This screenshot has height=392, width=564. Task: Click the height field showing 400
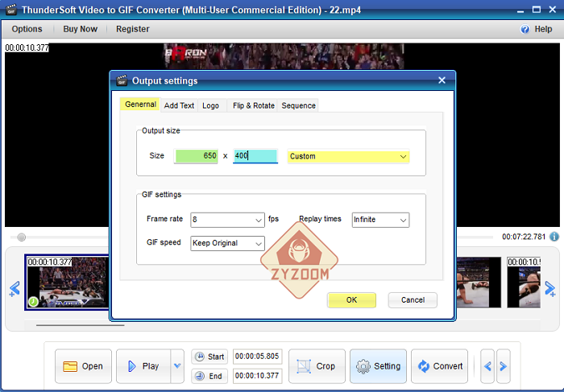click(x=255, y=156)
